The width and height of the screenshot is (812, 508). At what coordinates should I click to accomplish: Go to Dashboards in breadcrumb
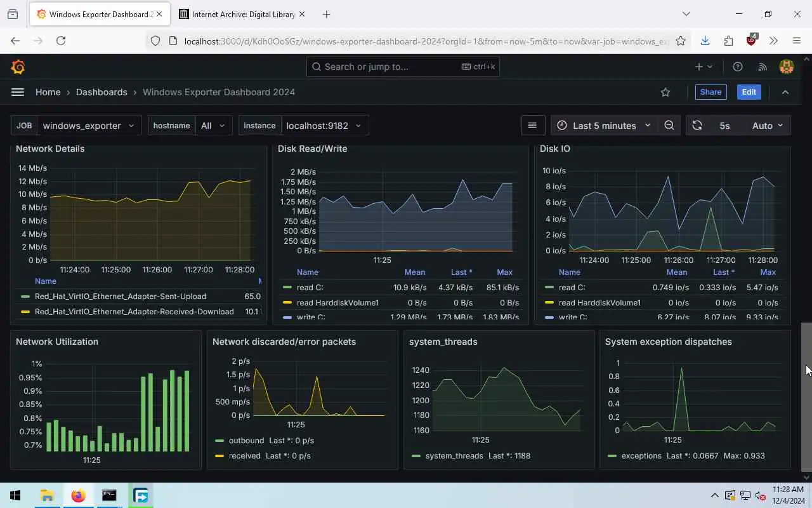pos(101,92)
